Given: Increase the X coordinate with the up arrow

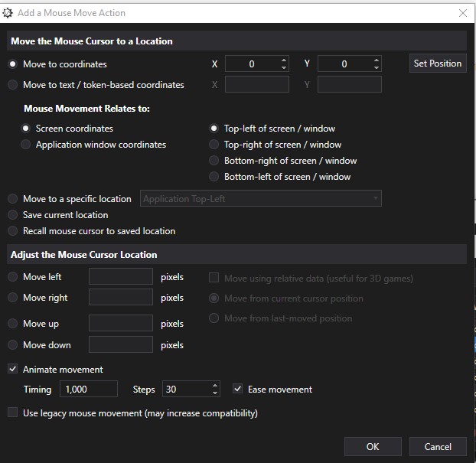Looking at the screenshot, I should click(284, 60).
